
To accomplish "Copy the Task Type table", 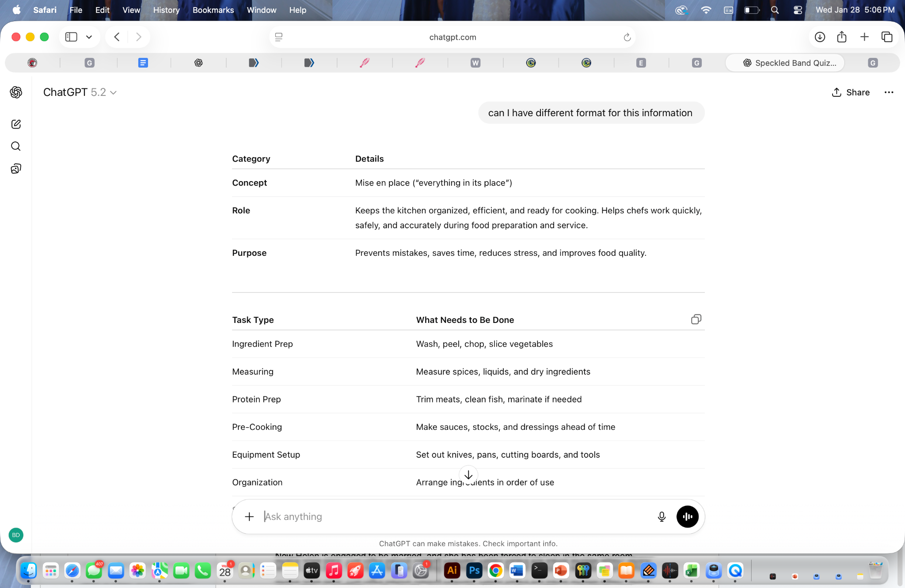I will pos(696,319).
